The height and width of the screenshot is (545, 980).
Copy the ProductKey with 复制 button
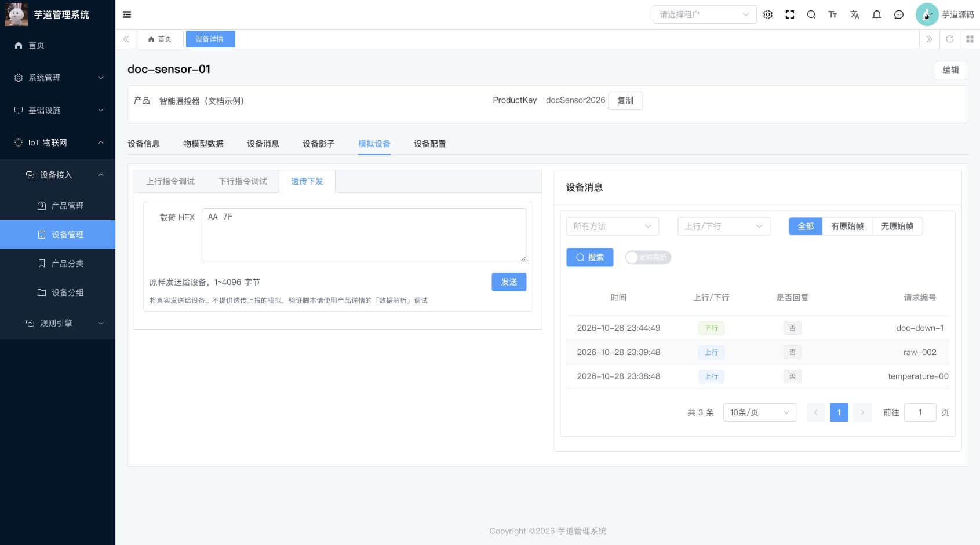(x=625, y=100)
